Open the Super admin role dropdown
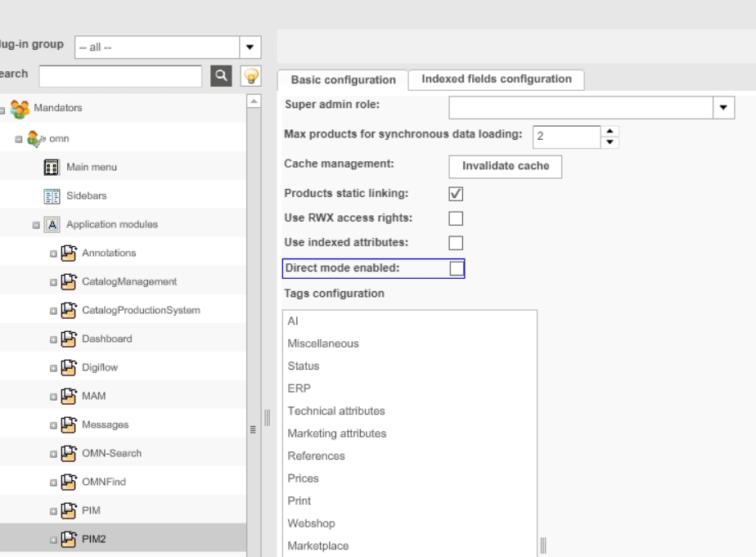The height and width of the screenshot is (557, 756). pyautogui.click(x=724, y=107)
